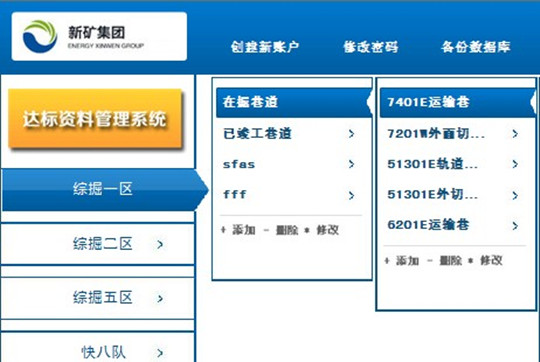Select the 综掘一区 sidebar item
Image resolution: width=540 pixels, height=362 pixels.
click(103, 189)
